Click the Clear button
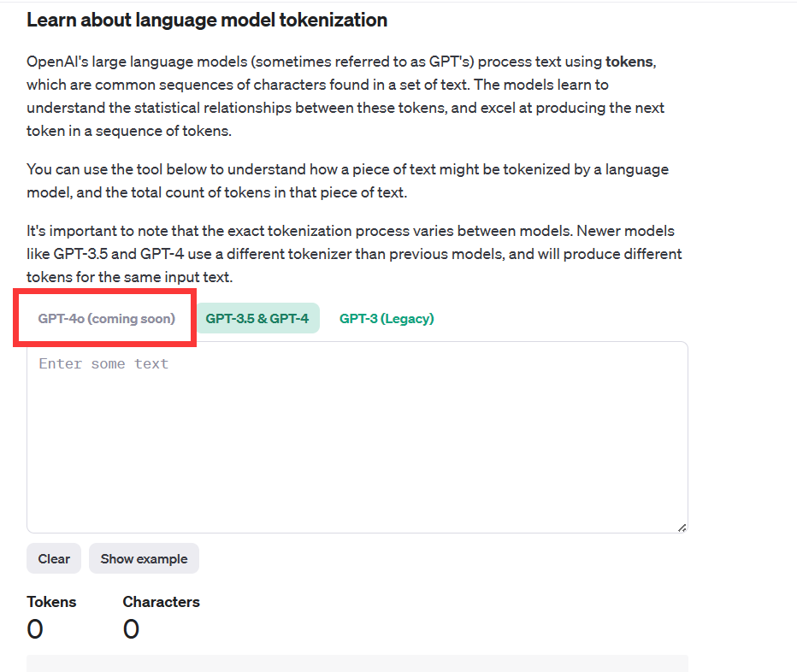This screenshot has width=797, height=672. 54,558
